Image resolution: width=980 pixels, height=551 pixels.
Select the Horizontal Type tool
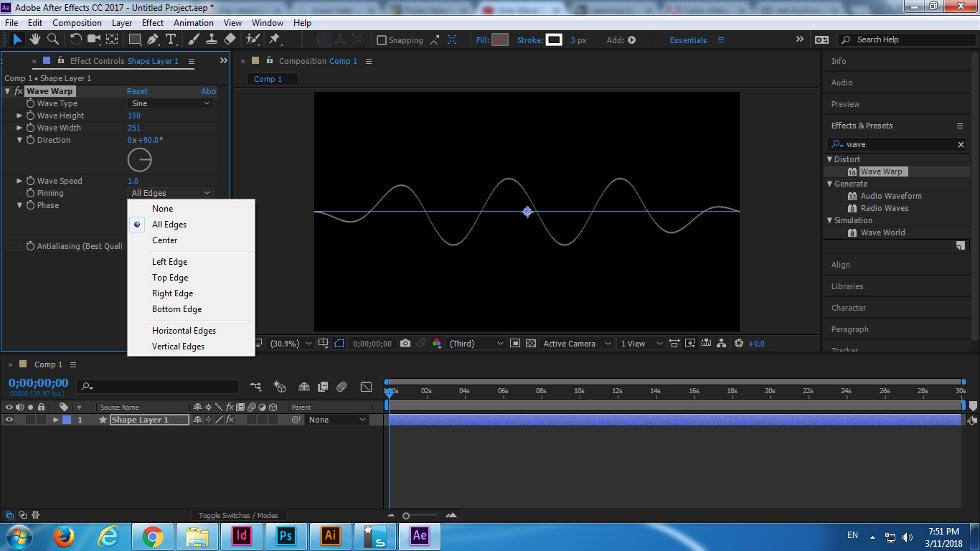171,39
